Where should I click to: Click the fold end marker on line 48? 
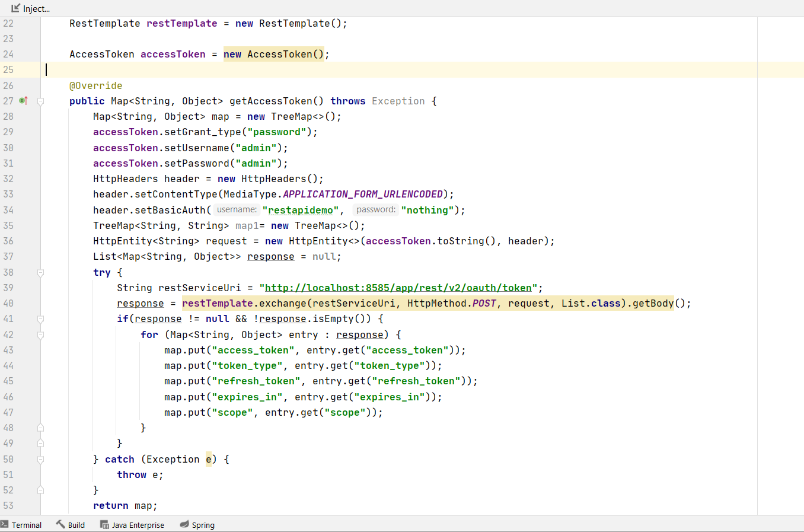click(40, 428)
